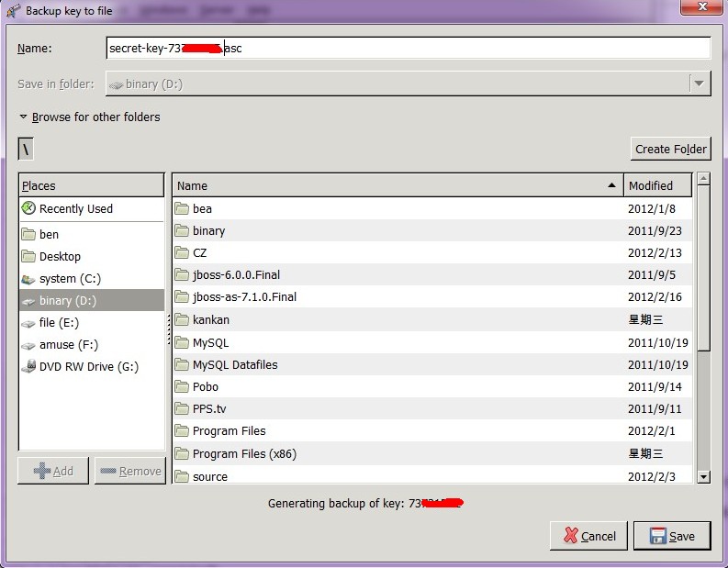Select amuse (F:) drive
The width and height of the screenshot is (728, 568).
pos(92,345)
